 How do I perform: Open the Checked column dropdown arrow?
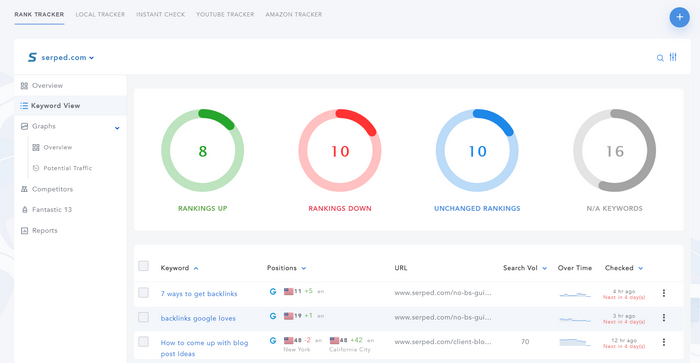641,268
